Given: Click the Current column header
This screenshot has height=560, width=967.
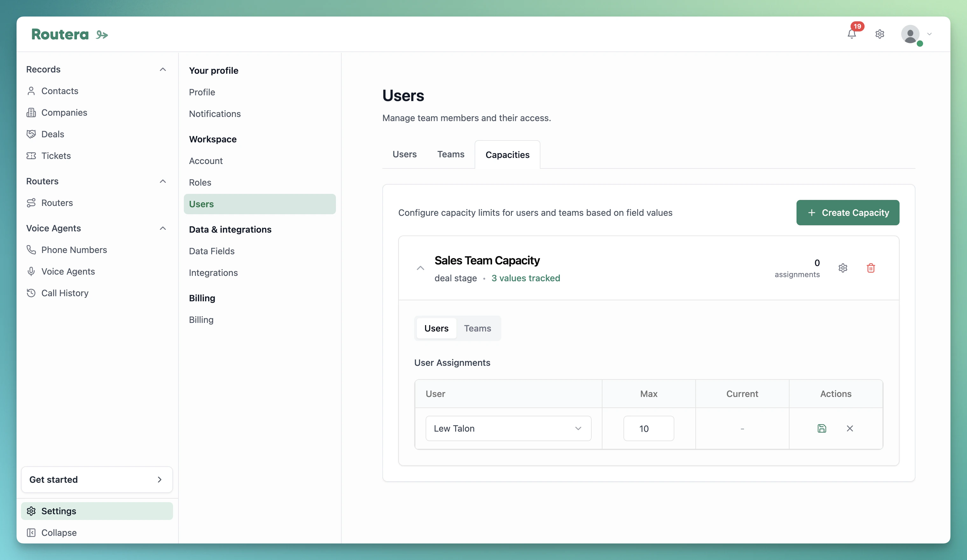Looking at the screenshot, I should click(742, 394).
